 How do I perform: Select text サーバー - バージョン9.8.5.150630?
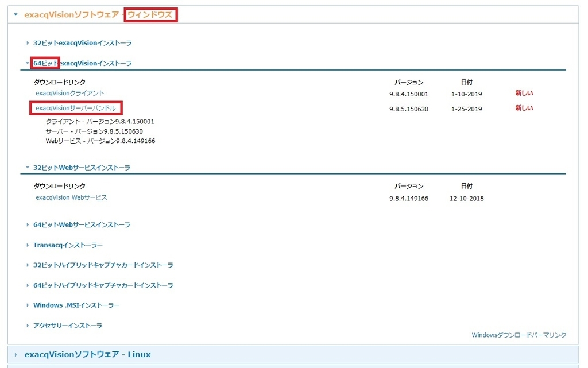point(94,131)
